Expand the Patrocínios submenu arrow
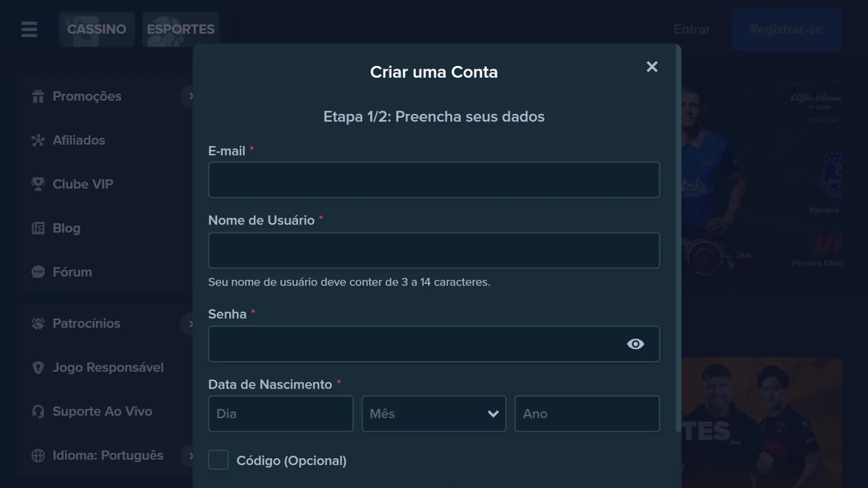 191,323
